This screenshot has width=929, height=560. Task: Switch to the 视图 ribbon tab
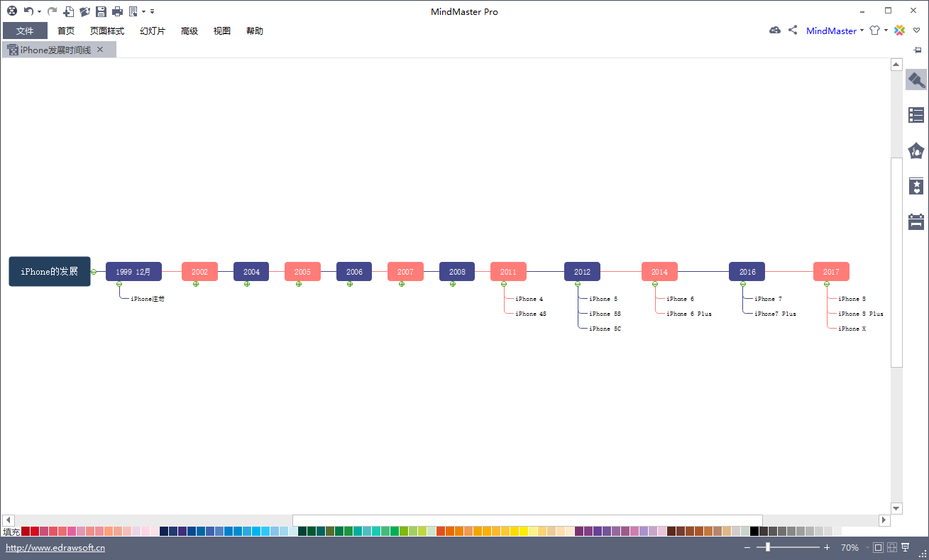point(222,31)
